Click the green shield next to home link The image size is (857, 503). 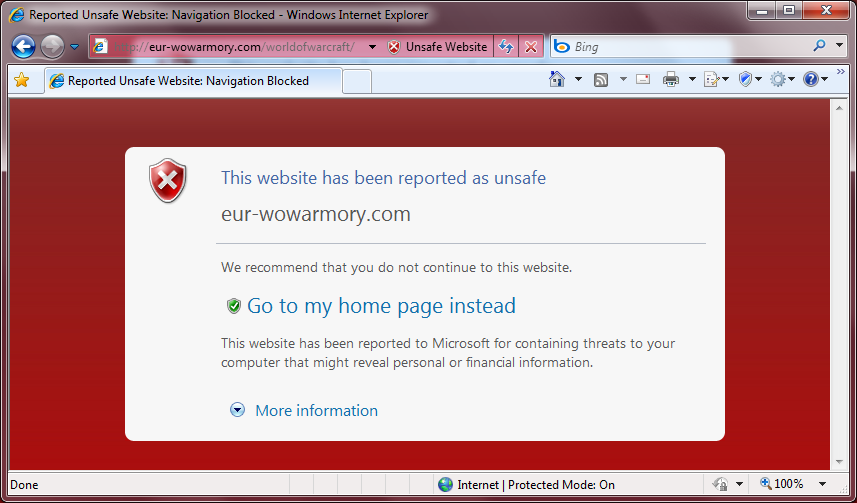pyautogui.click(x=234, y=306)
